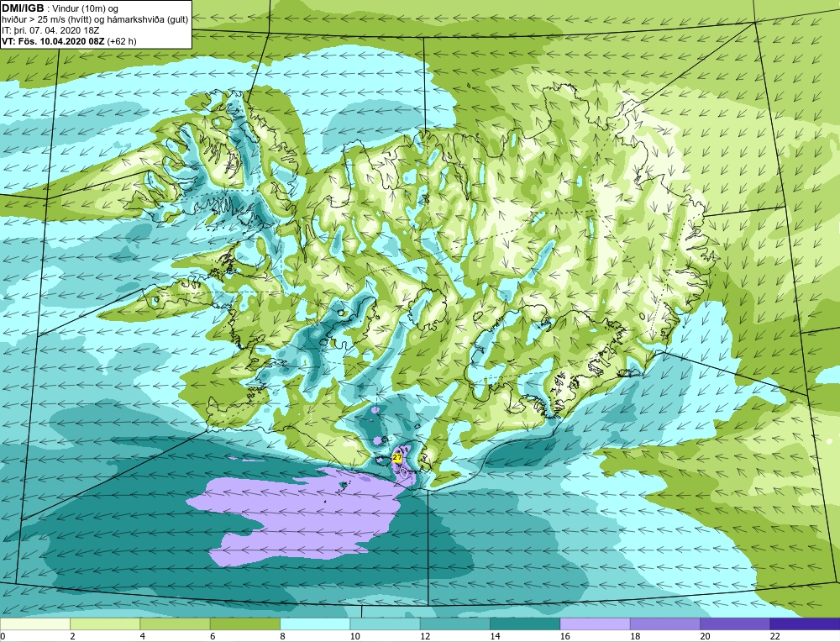This screenshot has height=642, width=840.
Task: Select the 16-18 m/s lavender legend swatch
Action: tap(596, 624)
